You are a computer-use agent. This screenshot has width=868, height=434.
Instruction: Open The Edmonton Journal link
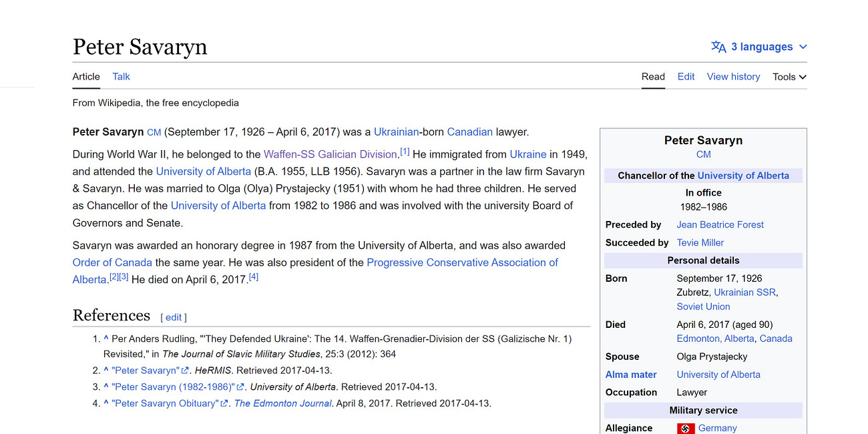coord(283,403)
